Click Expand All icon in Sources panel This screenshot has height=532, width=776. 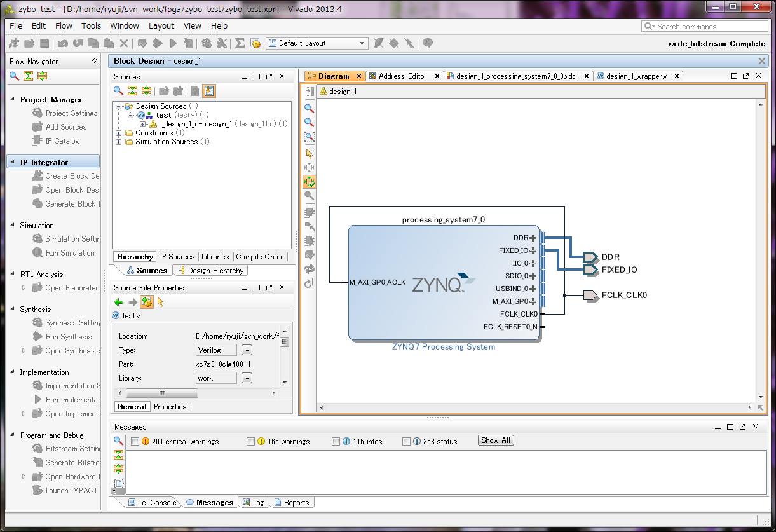point(146,91)
